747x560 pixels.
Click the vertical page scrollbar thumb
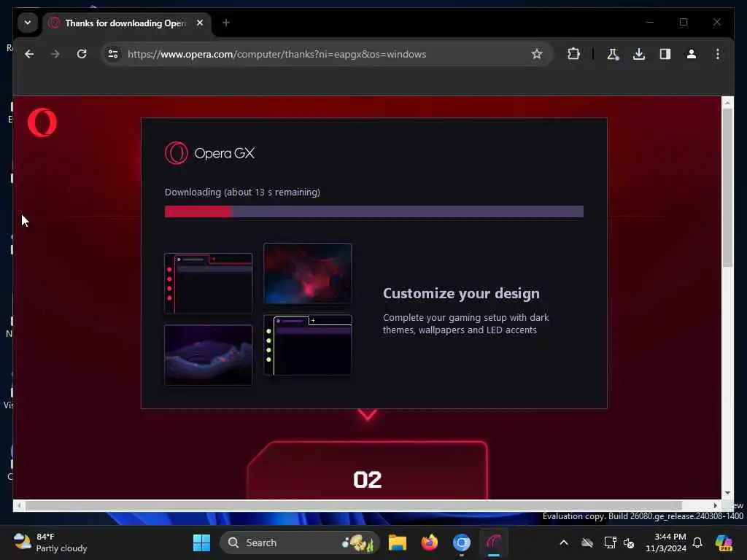pos(727,187)
